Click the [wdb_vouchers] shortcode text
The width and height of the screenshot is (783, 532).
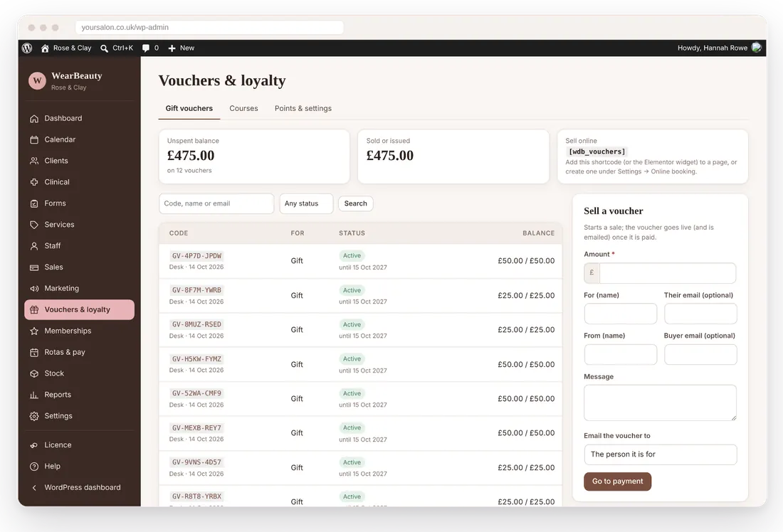point(597,151)
